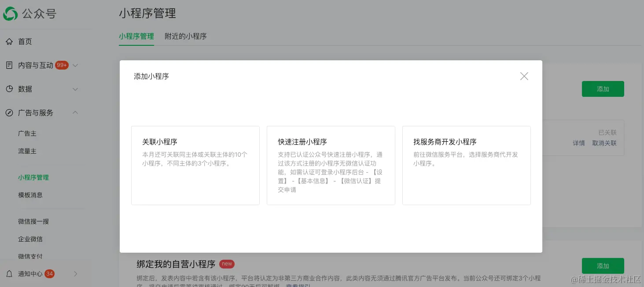Click the compass icon beside 广告与服务
Viewport: 644px width, 287px height.
pos(9,113)
